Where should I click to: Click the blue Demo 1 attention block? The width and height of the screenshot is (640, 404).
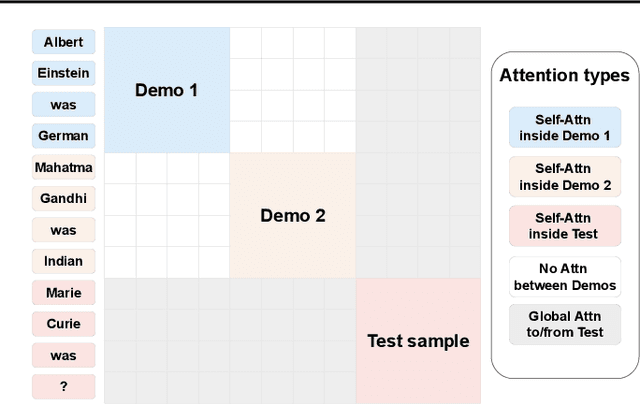click(166, 90)
